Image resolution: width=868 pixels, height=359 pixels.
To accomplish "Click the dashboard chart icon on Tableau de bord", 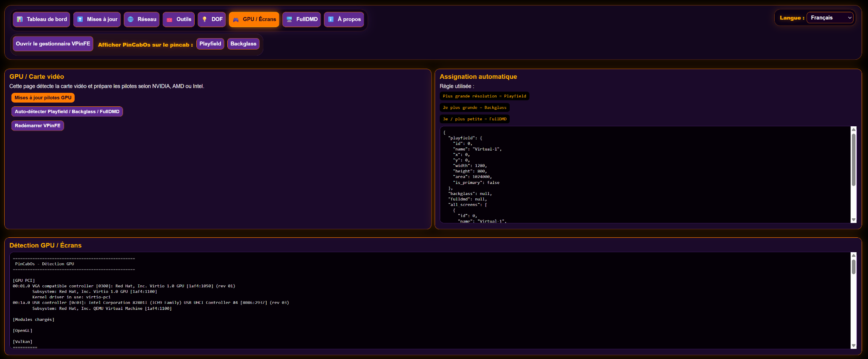I will 20,19.
